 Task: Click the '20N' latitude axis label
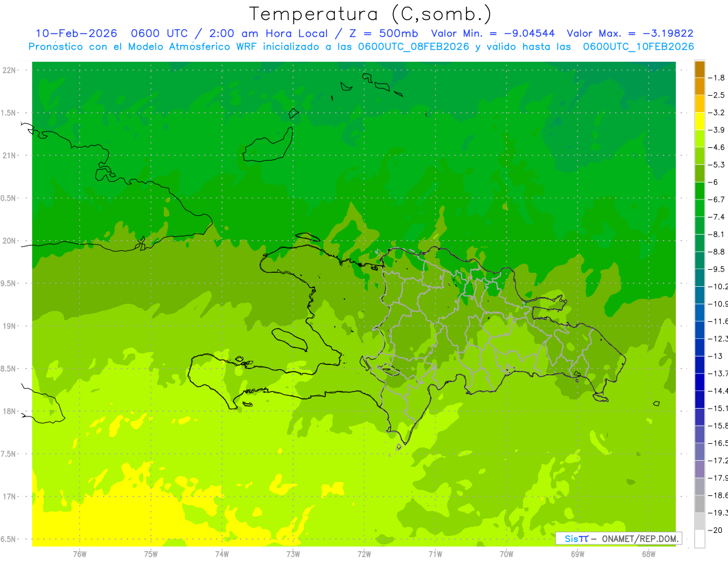coord(10,241)
